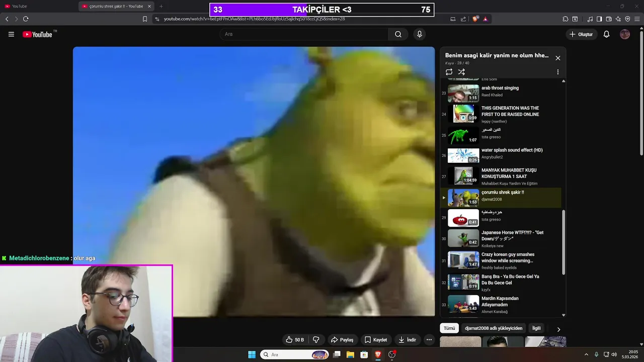Select the Tümü filter chip
Viewport: 644px width, 362px height.
pyautogui.click(x=449, y=328)
